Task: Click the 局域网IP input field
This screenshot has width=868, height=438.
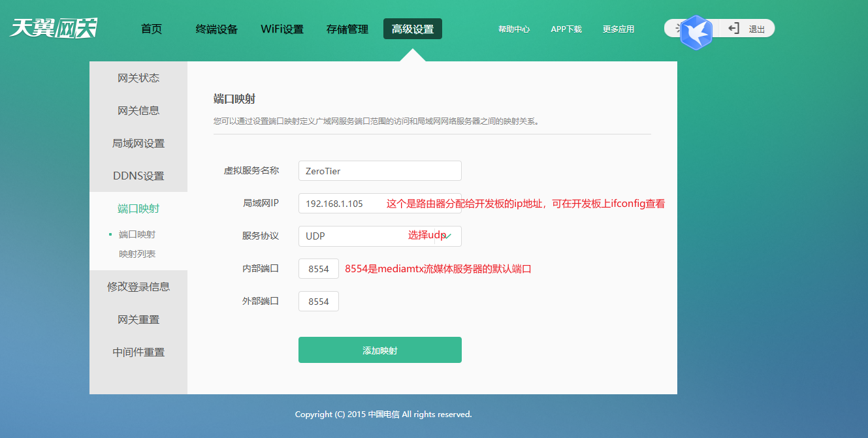Action: [x=380, y=204]
